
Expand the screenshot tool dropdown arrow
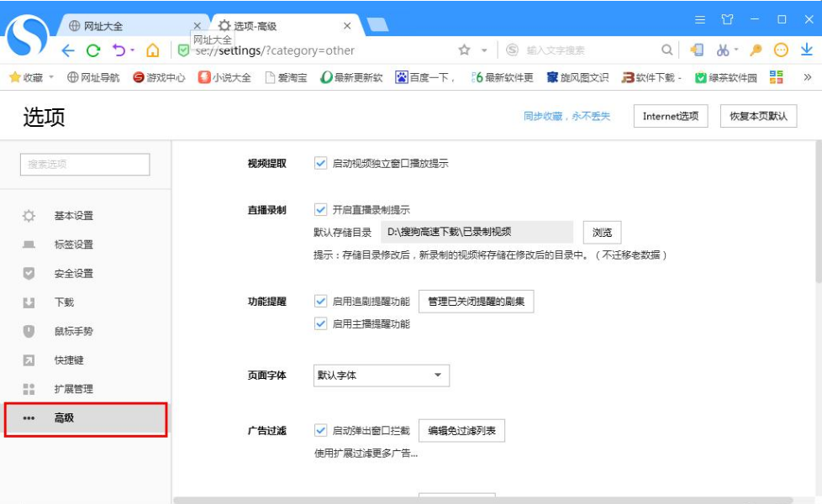click(738, 50)
